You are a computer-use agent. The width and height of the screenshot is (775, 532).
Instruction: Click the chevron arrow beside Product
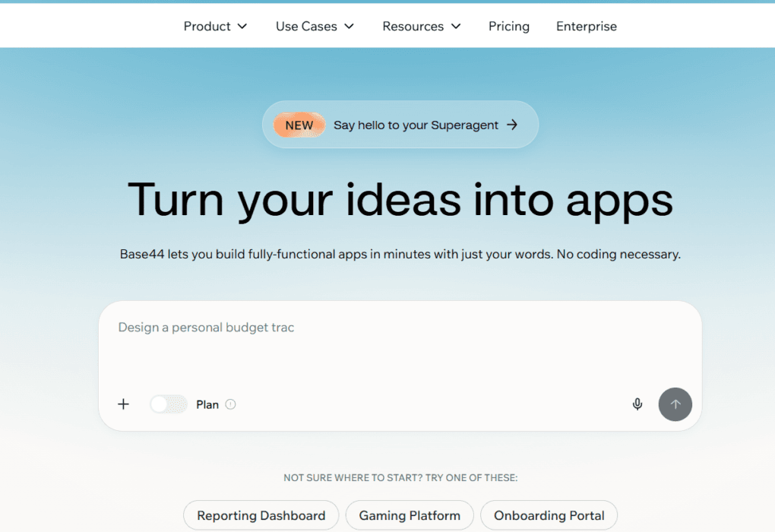click(x=242, y=27)
